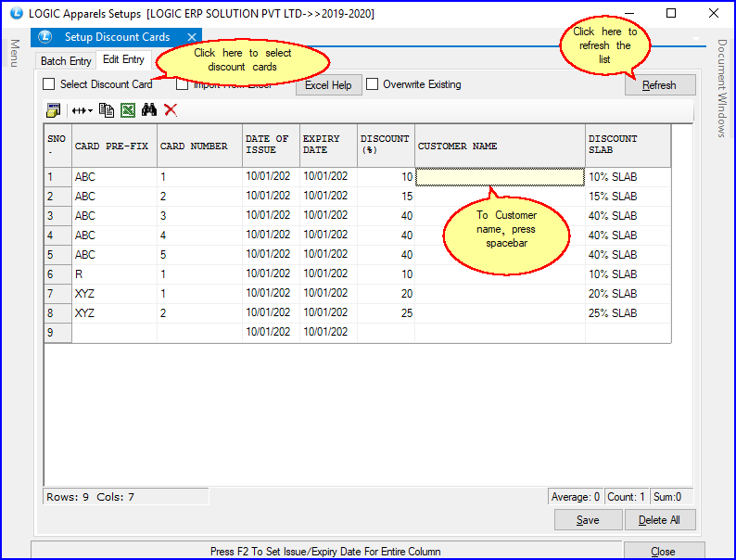
Task: Click customer name cell in row 8
Action: click(x=500, y=313)
